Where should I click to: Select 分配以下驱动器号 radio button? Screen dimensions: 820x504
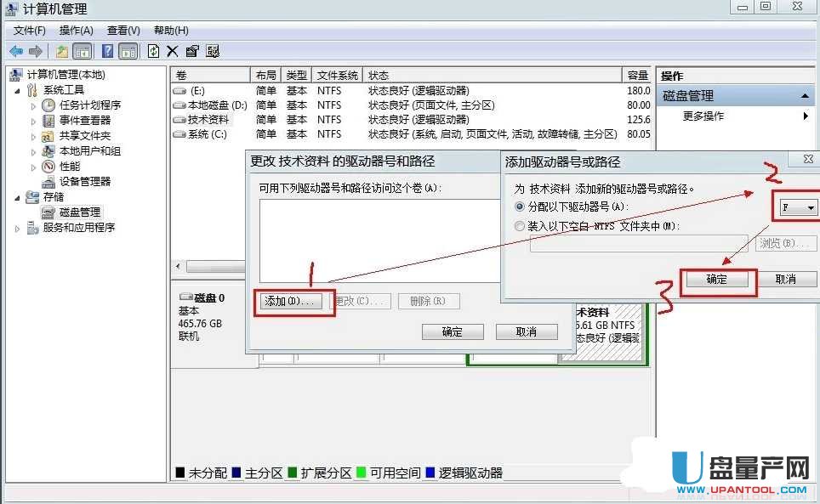[521, 207]
